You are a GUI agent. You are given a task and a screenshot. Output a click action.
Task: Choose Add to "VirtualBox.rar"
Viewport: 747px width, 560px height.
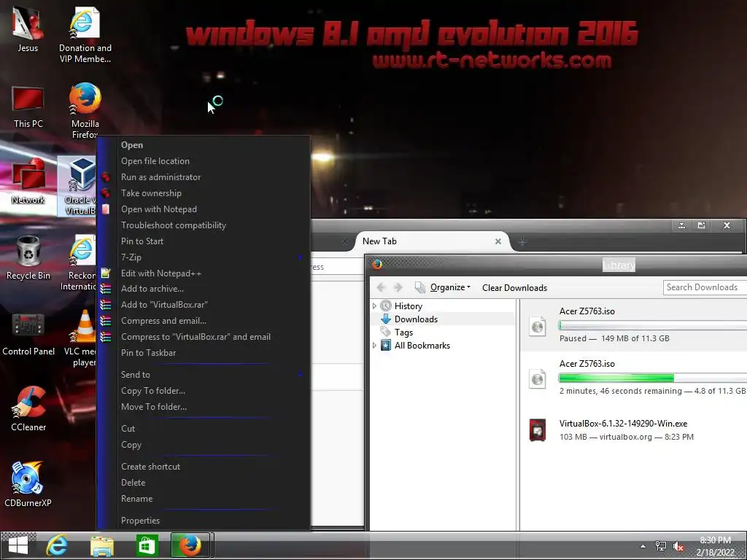click(203, 305)
